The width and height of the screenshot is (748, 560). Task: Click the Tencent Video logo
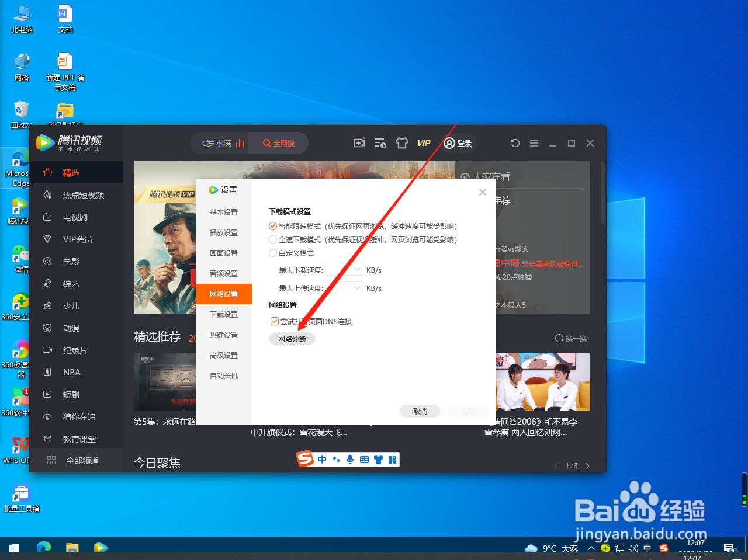[x=69, y=142]
